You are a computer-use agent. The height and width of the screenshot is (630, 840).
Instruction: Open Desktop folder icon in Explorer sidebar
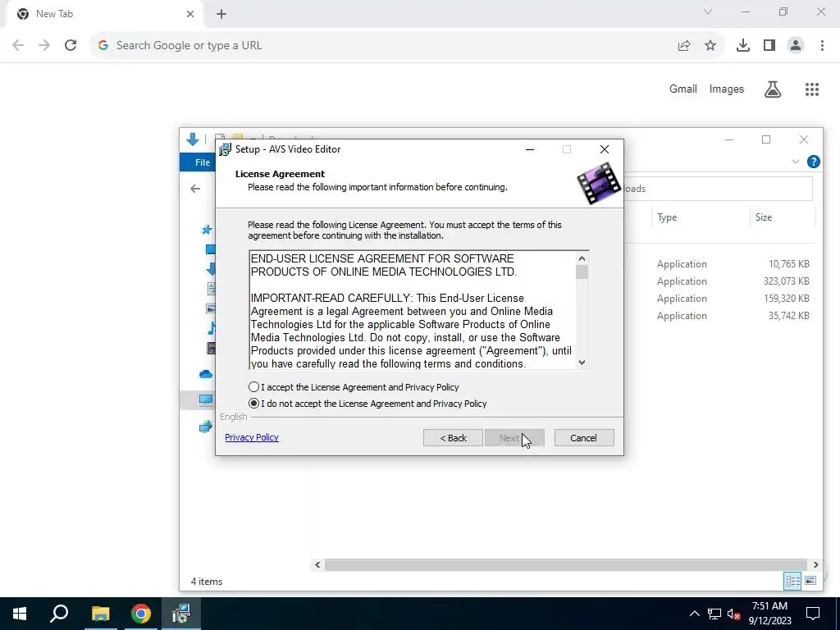(210, 249)
